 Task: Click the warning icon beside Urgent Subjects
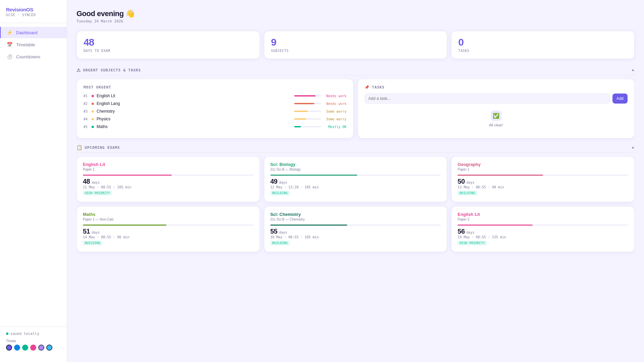coord(78,70)
